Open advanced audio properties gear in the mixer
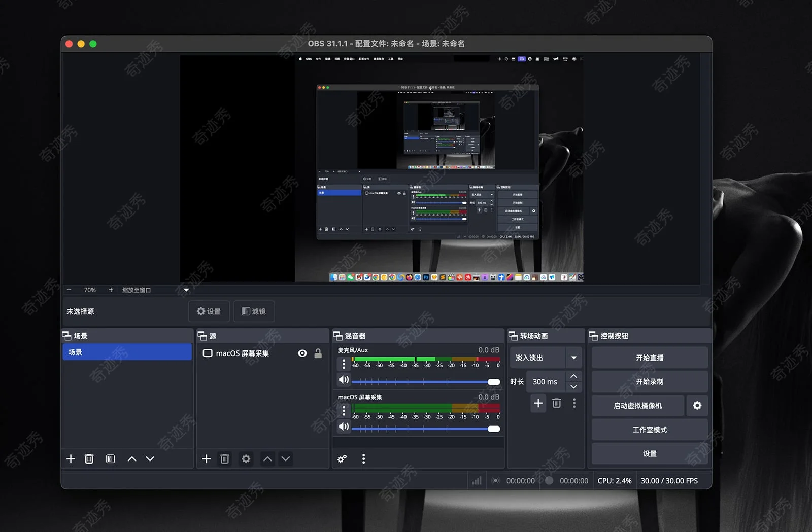 pyautogui.click(x=342, y=459)
